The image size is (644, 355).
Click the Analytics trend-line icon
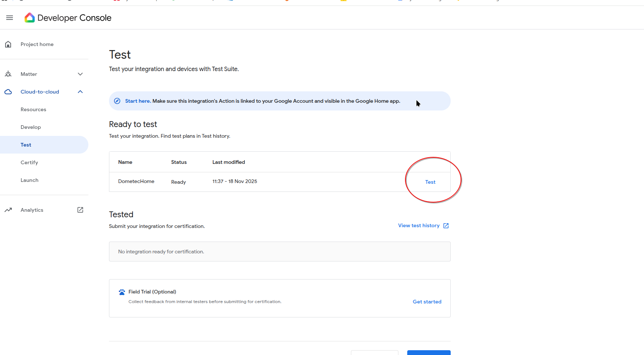tap(8, 210)
